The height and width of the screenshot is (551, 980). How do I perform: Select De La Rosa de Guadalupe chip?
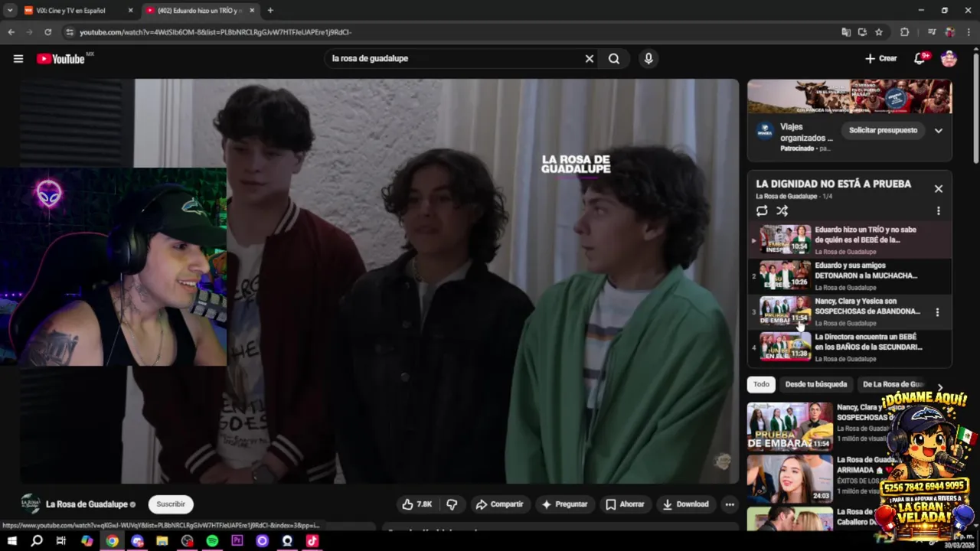pyautogui.click(x=893, y=384)
